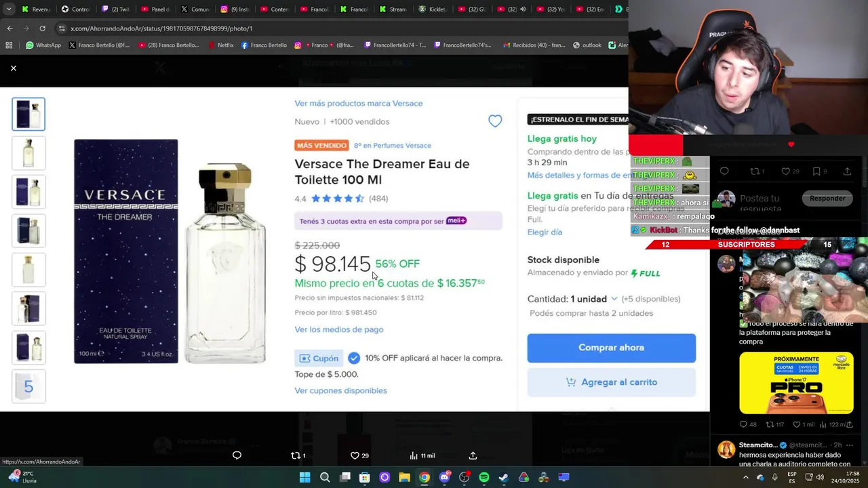Open the WhatsApp bookmark

43,45
